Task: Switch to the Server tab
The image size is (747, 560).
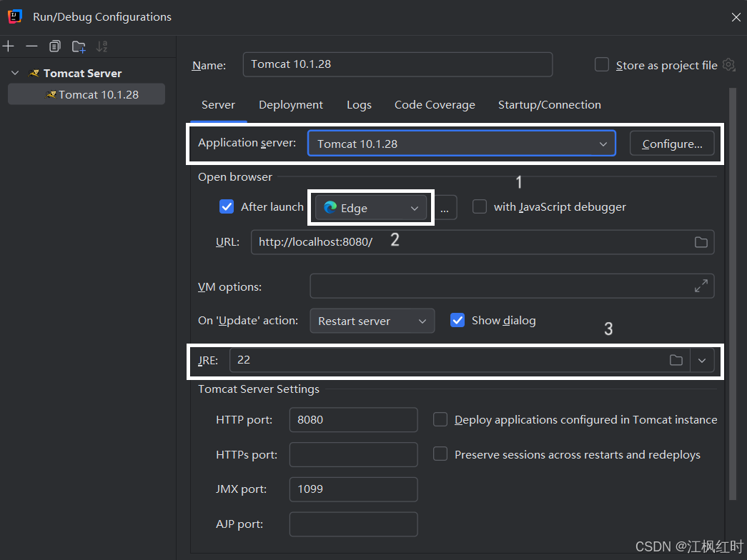Action: pos(218,105)
